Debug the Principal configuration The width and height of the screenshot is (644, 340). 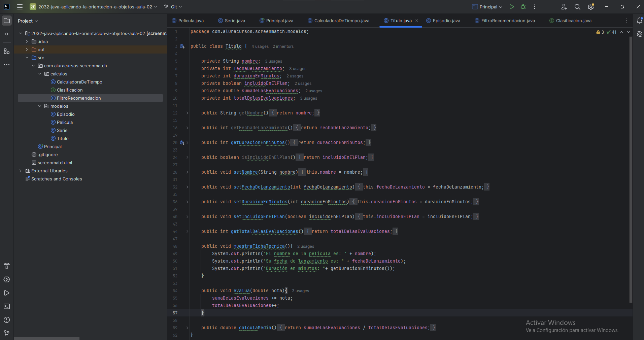[523, 7]
